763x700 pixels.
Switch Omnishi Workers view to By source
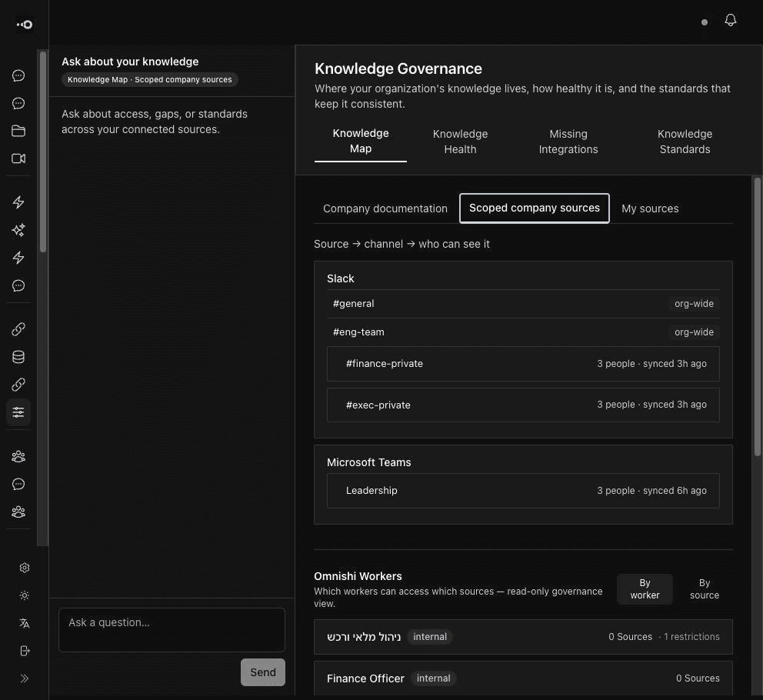coord(704,589)
